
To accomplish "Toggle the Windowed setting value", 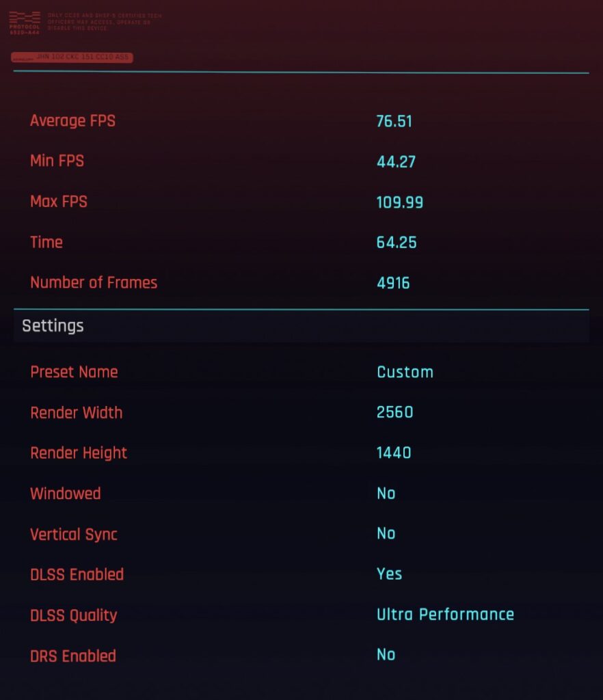I will point(386,494).
